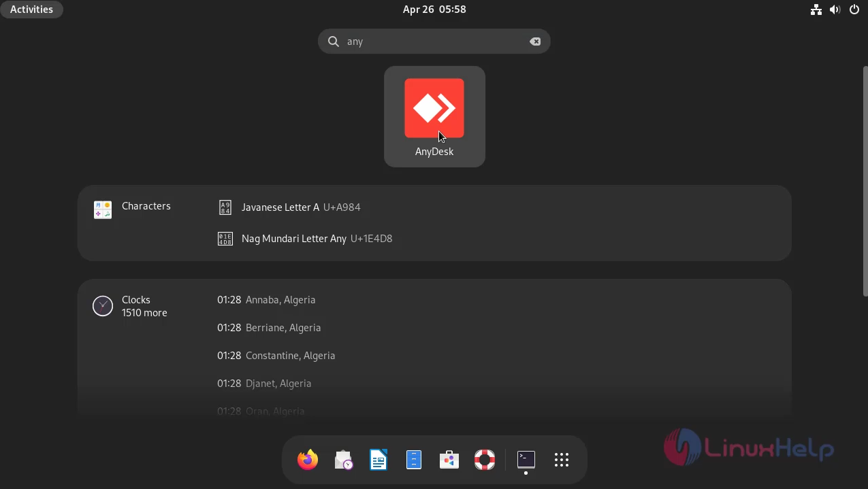Click the Javanese Letter A glyph icon
This screenshot has width=868, height=489.
click(x=225, y=207)
